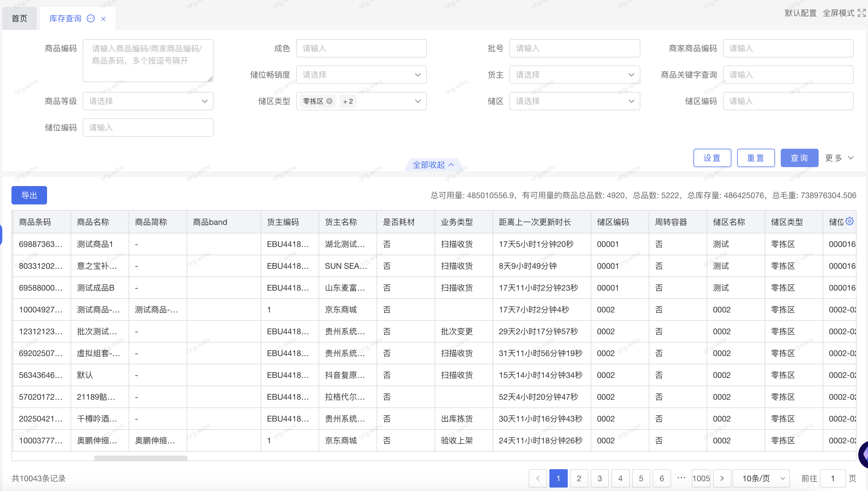
Task: Click the 批号 input field
Action: tap(574, 48)
